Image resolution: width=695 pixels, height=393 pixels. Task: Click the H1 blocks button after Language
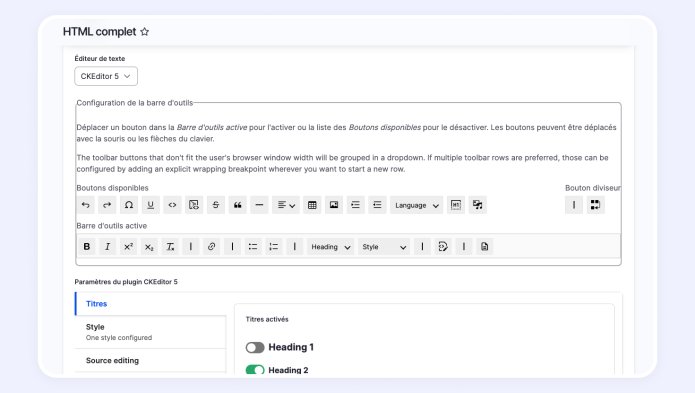[x=456, y=205]
